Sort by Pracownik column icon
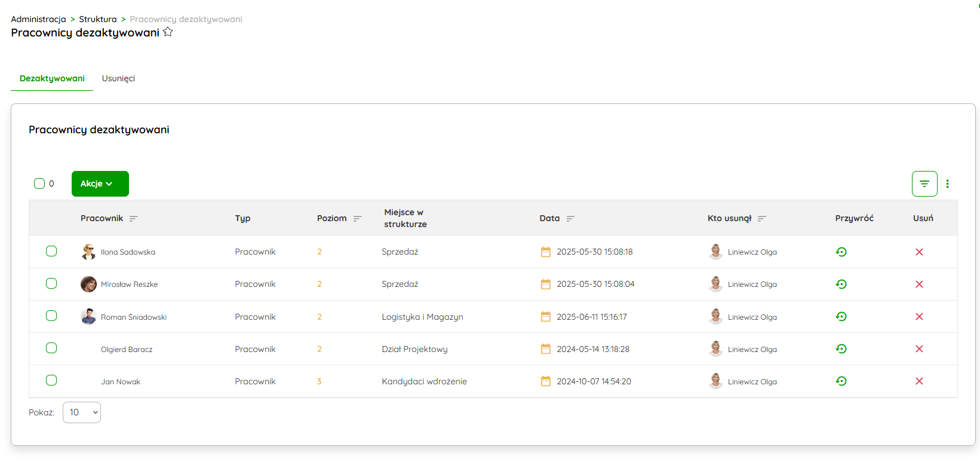 [x=134, y=219]
